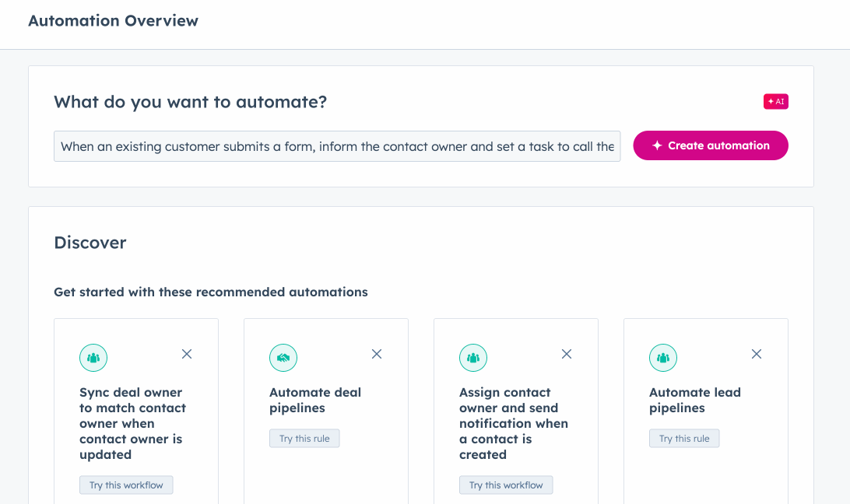Try this rule for Automate lead pipelines

pos(684,439)
